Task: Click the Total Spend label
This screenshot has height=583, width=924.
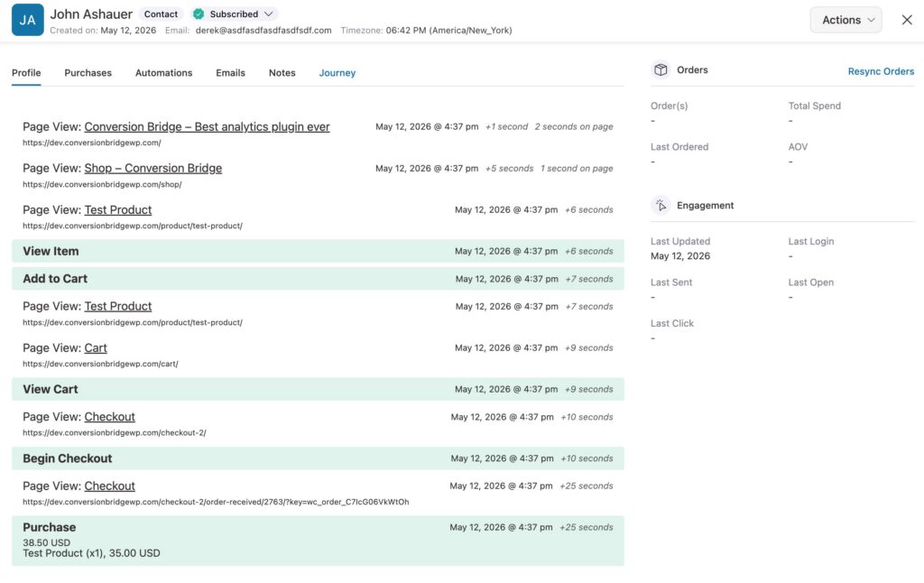Action: coord(815,106)
